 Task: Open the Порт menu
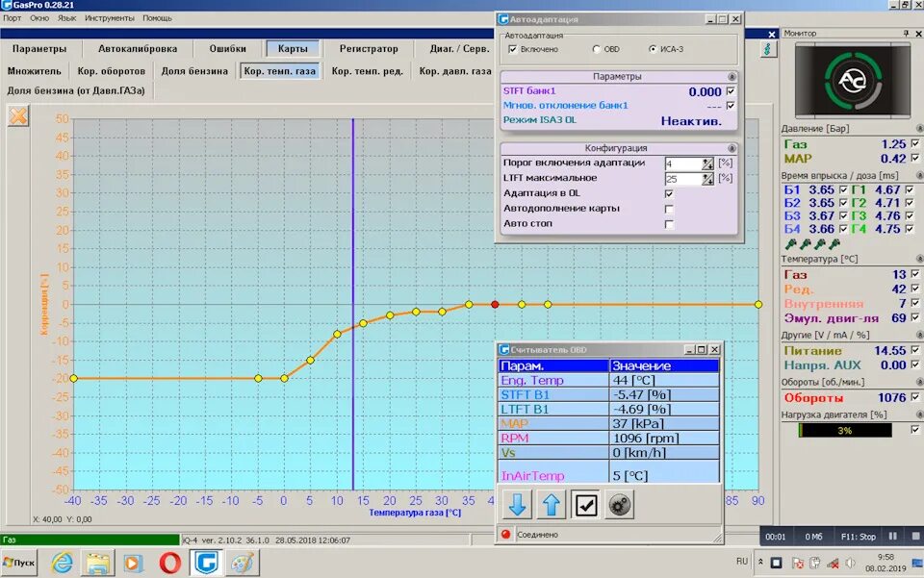pyautogui.click(x=12, y=18)
